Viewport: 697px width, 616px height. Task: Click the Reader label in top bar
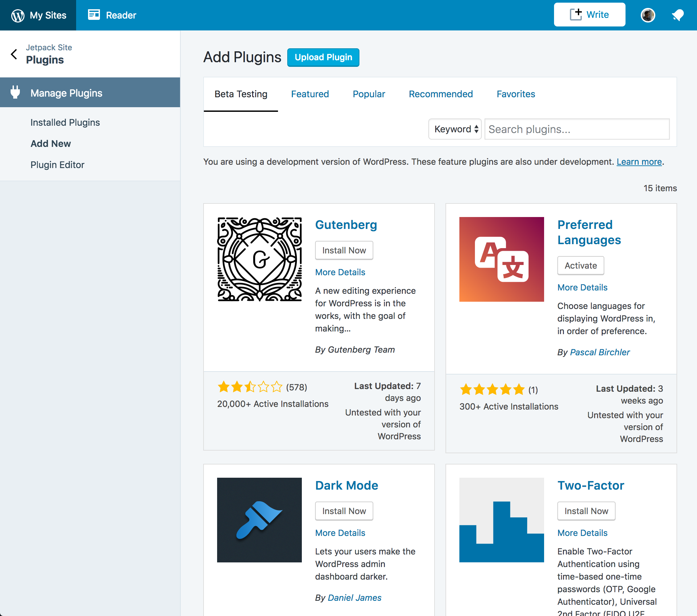[121, 15]
